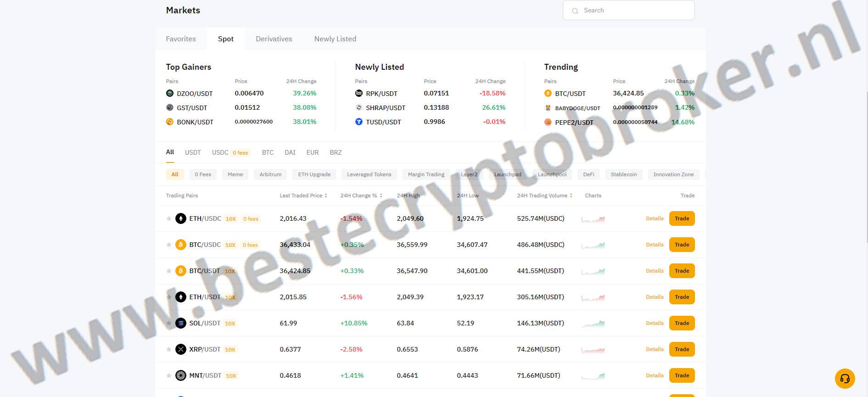Toggle favorite star for ETH/USDC
Image resolution: width=868 pixels, height=397 pixels.
pyautogui.click(x=169, y=219)
